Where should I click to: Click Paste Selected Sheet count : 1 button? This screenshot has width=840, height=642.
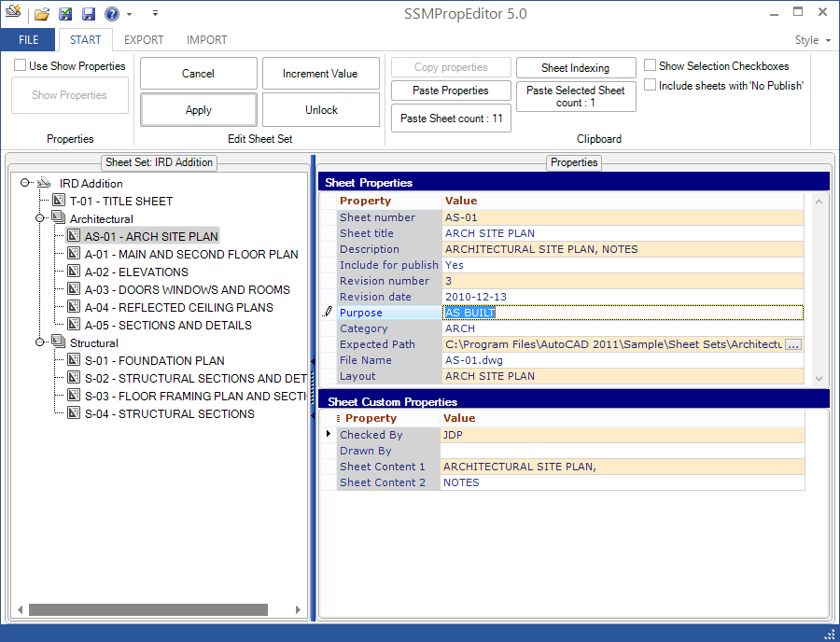[x=576, y=96]
